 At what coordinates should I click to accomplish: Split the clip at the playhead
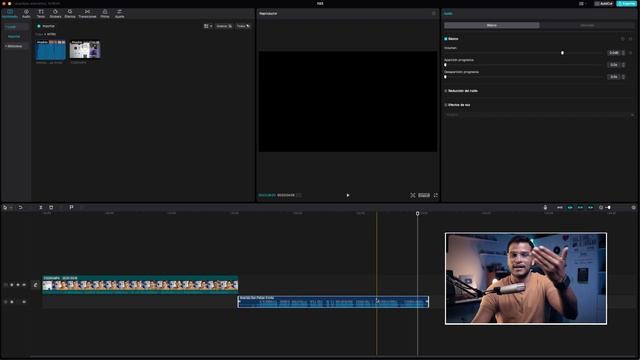click(41, 208)
